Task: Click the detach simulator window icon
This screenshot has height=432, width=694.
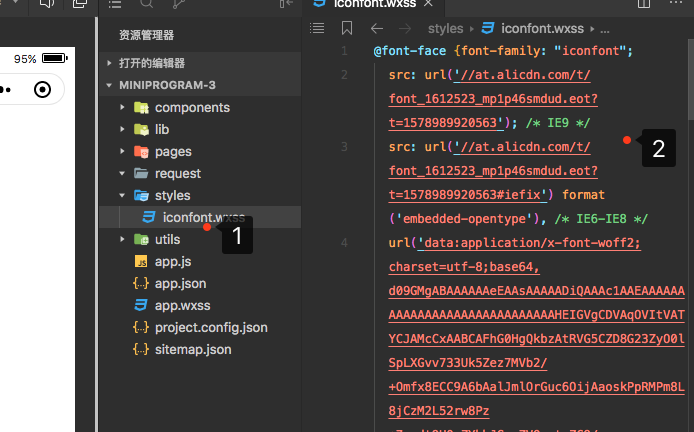Action: (x=80, y=4)
